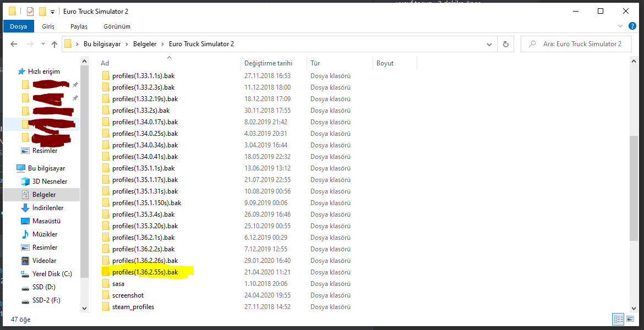
Task: Select highlighted folder profiles(1.36.2.55s).bak
Action: point(145,272)
